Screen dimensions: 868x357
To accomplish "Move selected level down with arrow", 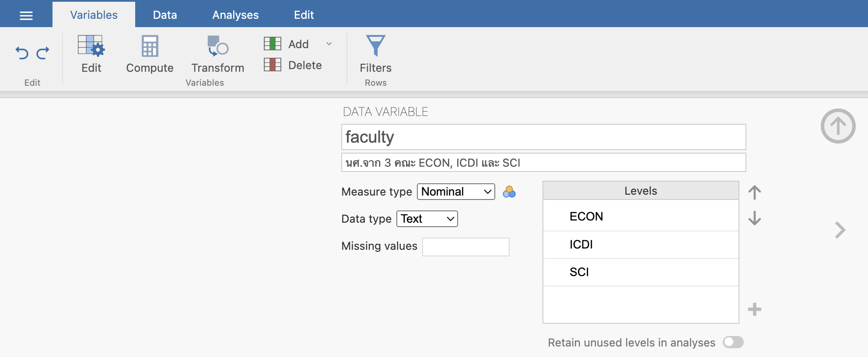I will [754, 218].
